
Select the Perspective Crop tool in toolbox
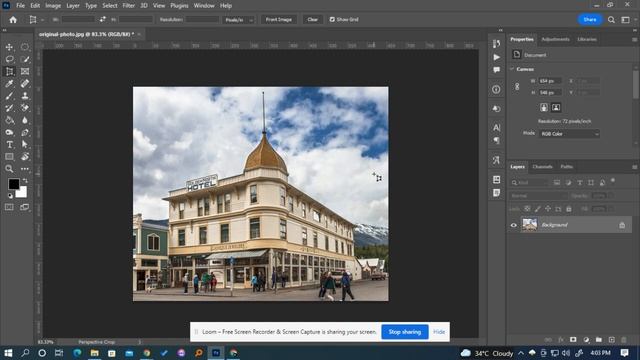(x=9, y=72)
